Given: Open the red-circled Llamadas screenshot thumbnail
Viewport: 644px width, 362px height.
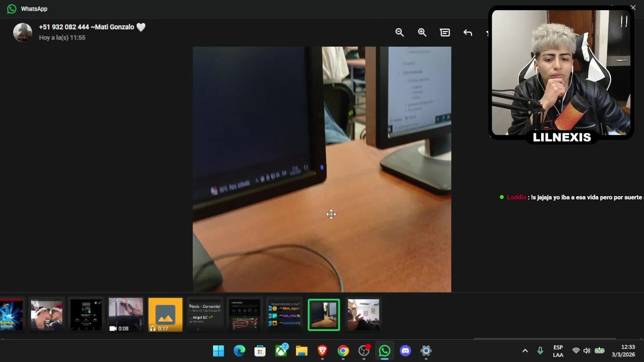Looking at the screenshot, I should [x=245, y=315].
